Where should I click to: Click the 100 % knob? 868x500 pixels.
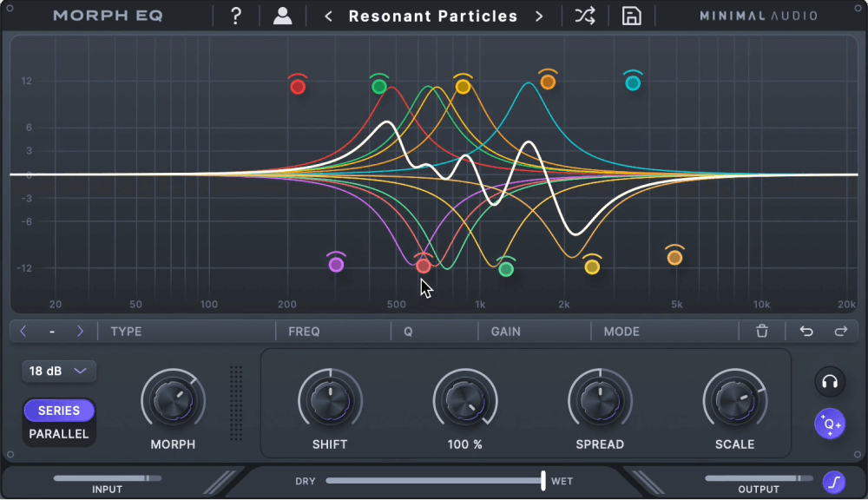[x=465, y=401]
